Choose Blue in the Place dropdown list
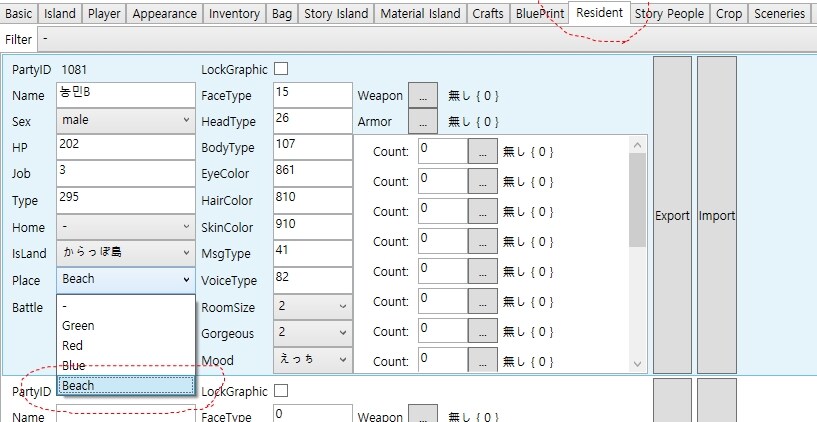The height and width of the screenshot is (422, 817). tap(72, 365)
